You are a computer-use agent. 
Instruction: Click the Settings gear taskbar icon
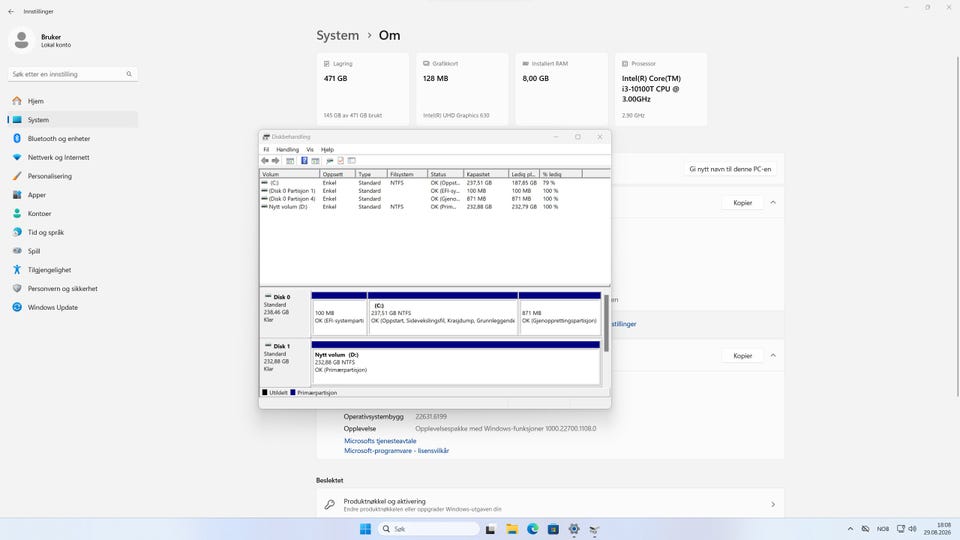574,529
